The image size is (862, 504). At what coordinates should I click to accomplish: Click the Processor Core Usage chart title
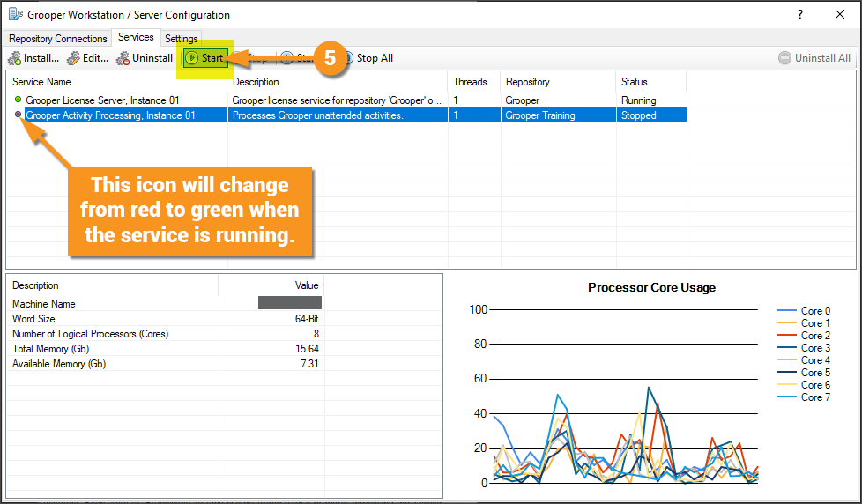651,287
